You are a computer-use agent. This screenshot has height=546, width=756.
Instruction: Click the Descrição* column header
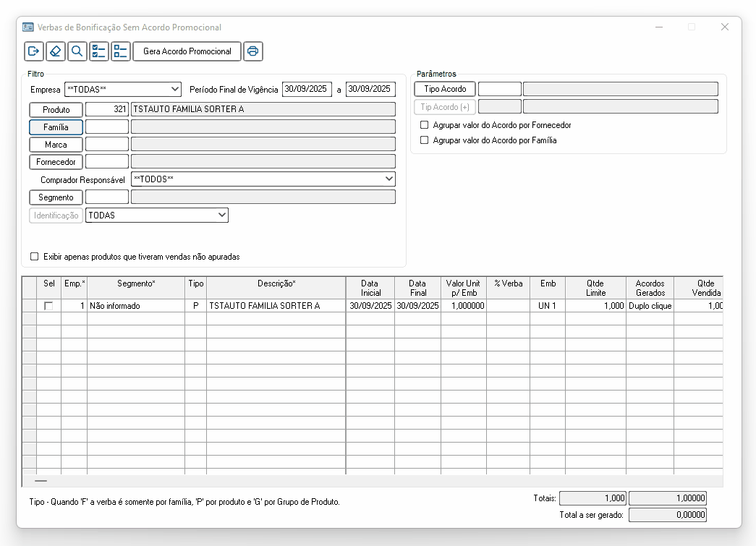pos(276,288)
